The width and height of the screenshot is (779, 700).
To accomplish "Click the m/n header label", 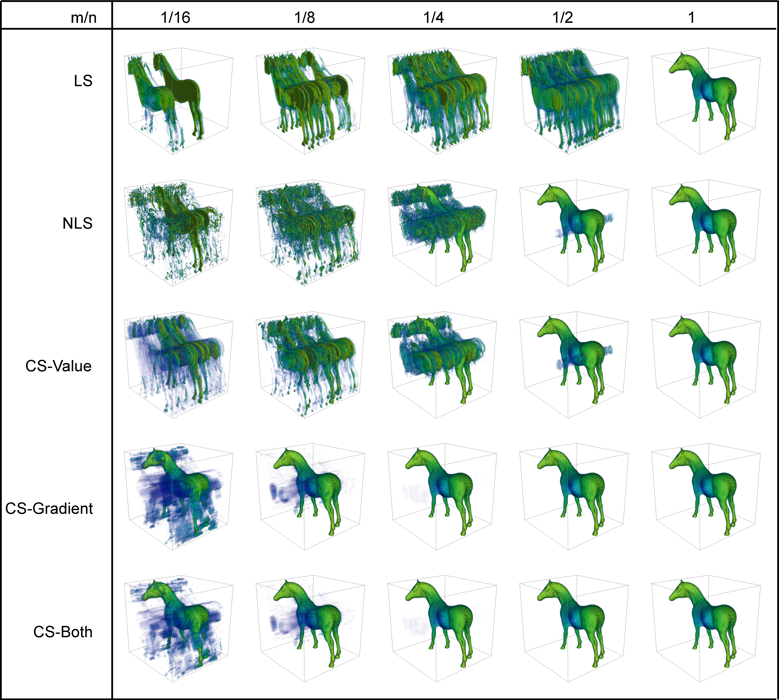I will [84, 18].
